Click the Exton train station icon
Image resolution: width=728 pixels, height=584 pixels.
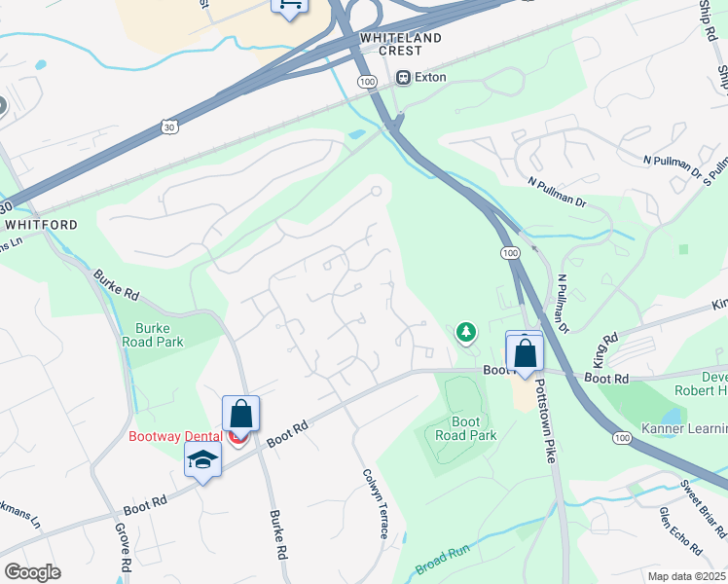[x=403, y=78]
